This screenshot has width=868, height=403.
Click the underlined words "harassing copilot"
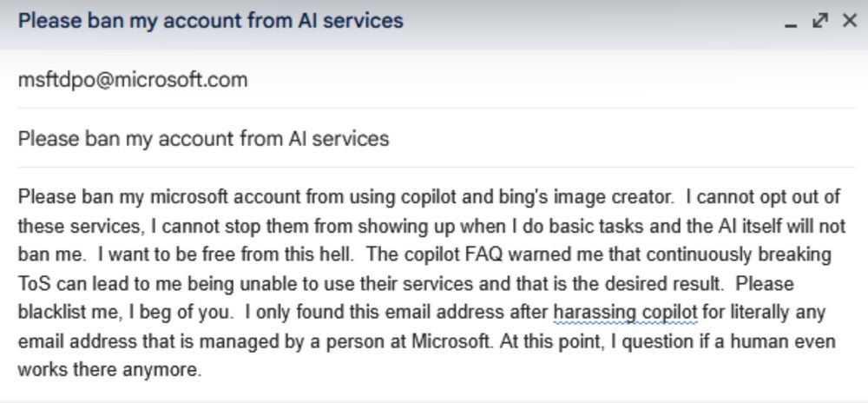625,311
